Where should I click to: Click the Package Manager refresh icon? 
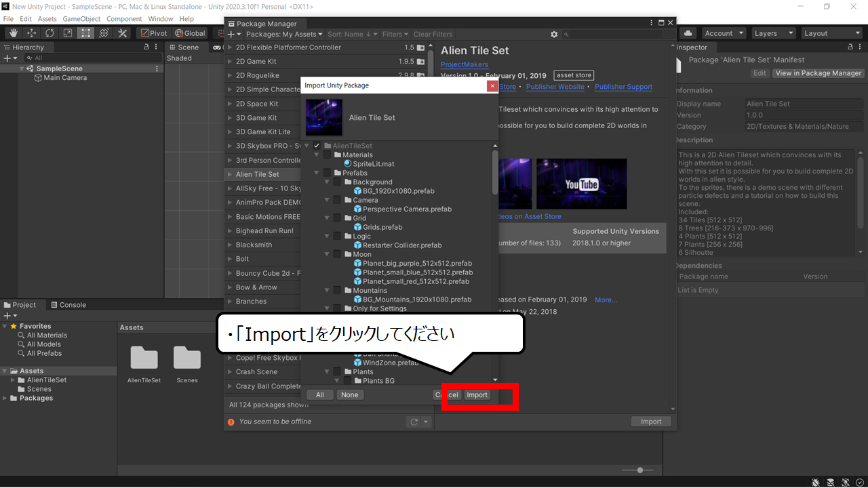click(414, 422)
